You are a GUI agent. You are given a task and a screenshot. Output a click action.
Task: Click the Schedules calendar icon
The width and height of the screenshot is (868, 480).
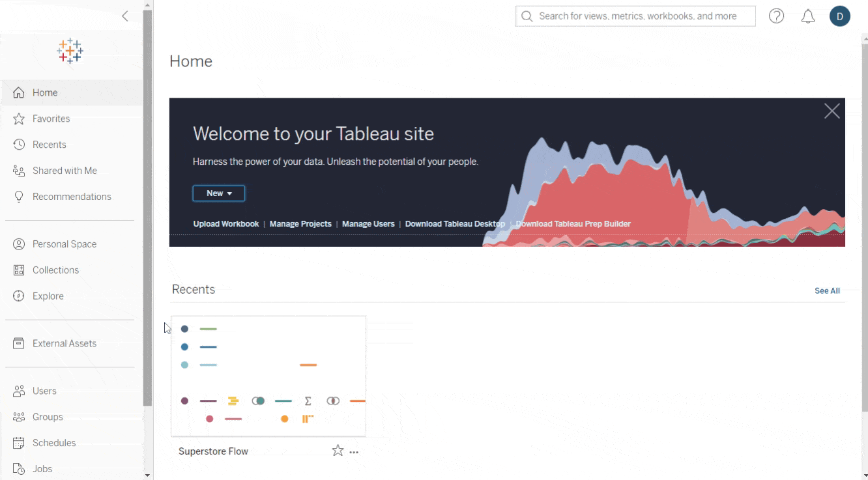pos(19,443)
